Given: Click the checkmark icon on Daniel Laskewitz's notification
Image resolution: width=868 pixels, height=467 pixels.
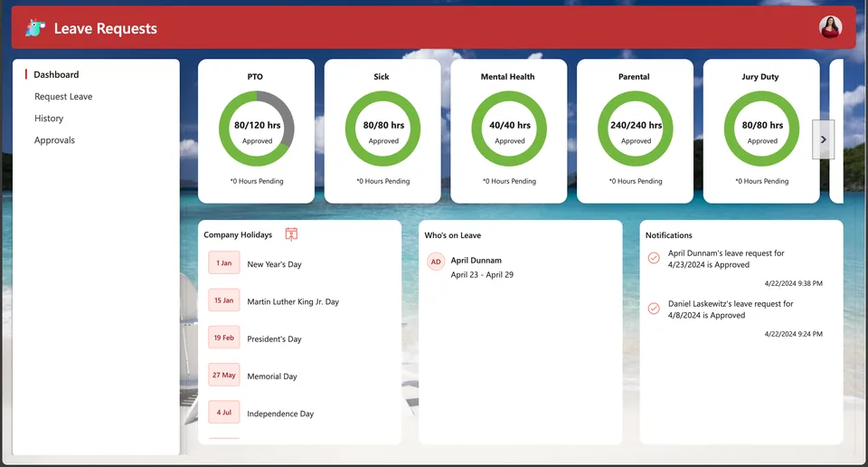Looking at the screenshot, I should (x=654, y=309).
